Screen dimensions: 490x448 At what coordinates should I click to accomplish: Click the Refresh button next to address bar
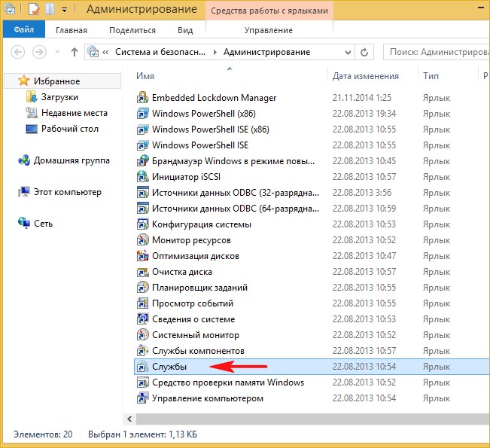tap(364, 53)
